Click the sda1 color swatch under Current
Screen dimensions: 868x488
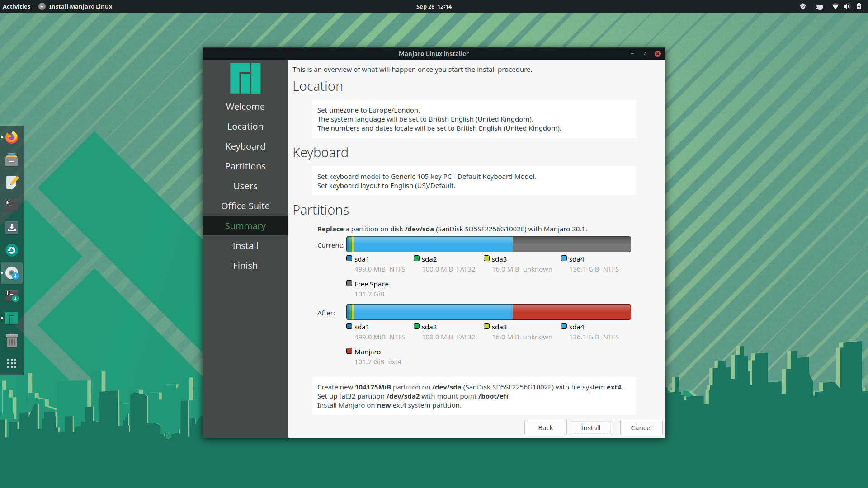coord(349,258)
